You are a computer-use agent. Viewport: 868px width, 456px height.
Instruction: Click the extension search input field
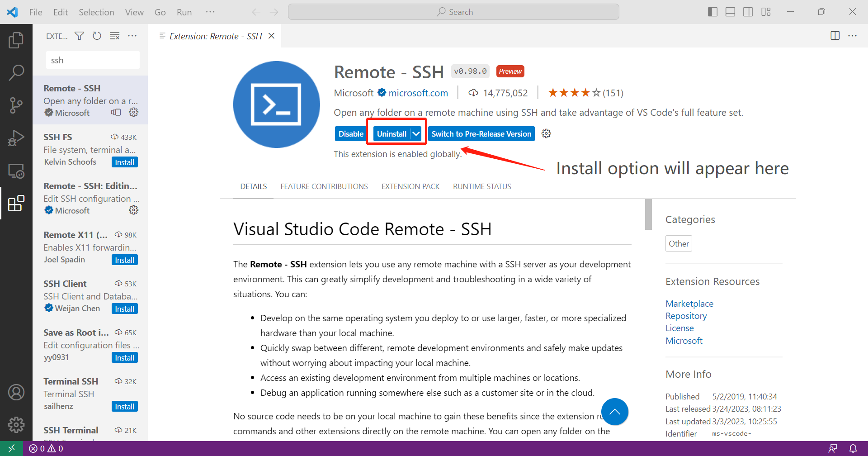(93, 60)
